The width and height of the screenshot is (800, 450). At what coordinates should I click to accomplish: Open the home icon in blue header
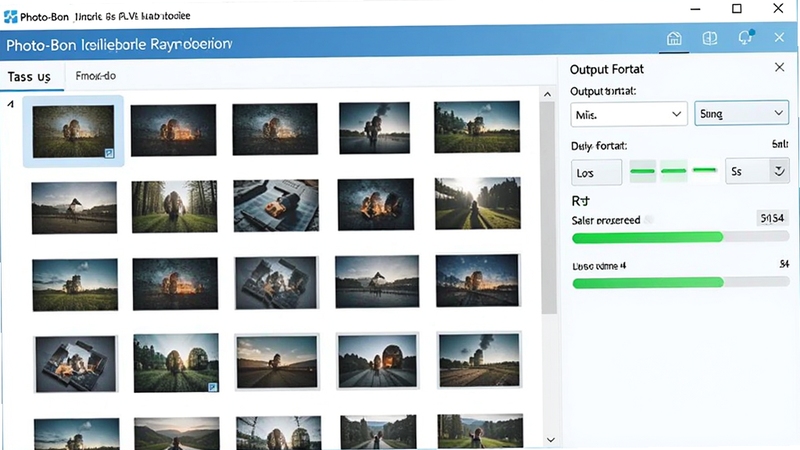click(674, 38)
